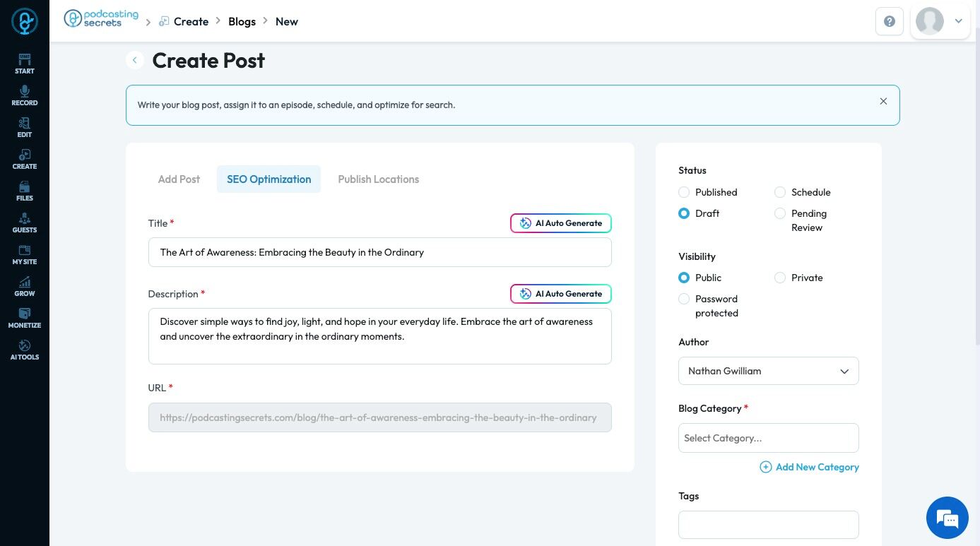Open Monetize from the sidebar

(x=24, y=318)
